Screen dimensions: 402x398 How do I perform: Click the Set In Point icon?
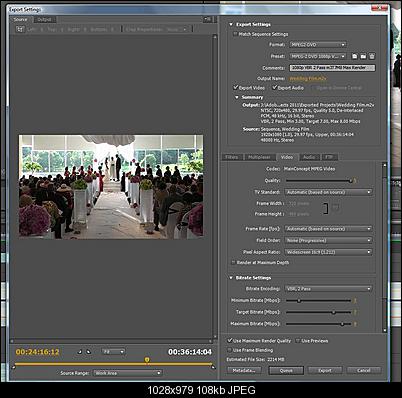(79, 352)
